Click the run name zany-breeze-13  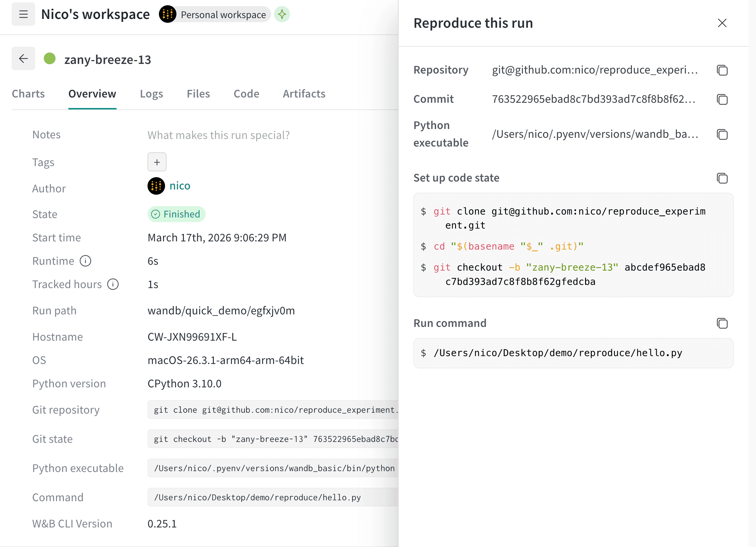pyautogui.click(x=108, y=59)
